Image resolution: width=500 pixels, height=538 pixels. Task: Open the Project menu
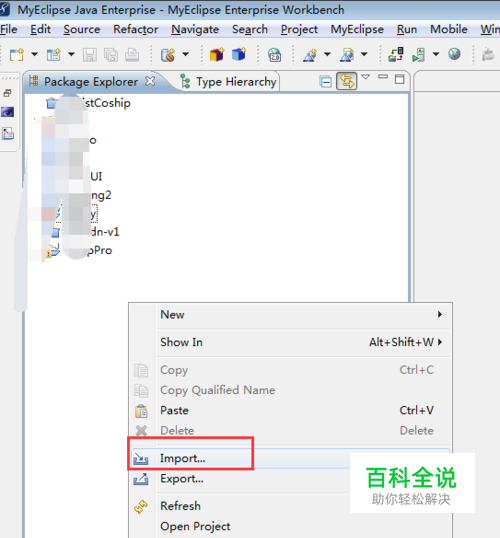click(299, 30)
